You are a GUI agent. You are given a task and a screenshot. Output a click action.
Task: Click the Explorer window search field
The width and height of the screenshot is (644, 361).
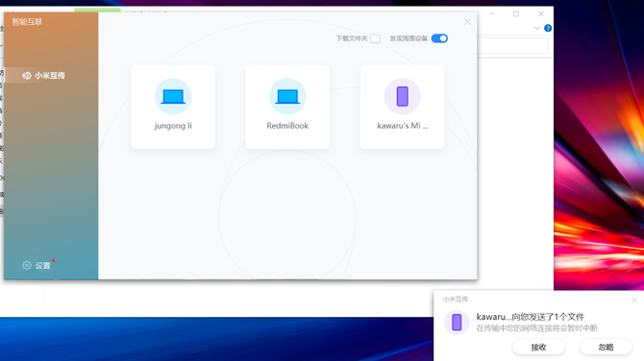pos(513,45)
